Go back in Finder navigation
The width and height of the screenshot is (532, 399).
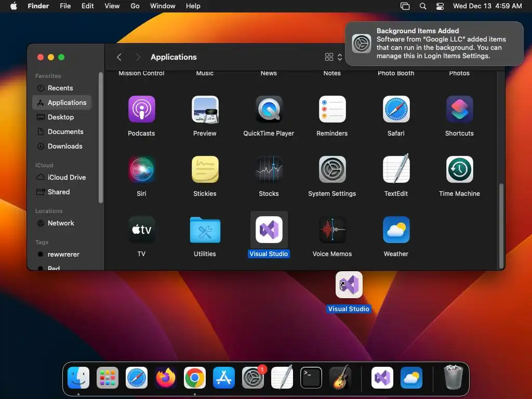coord(119,57)
